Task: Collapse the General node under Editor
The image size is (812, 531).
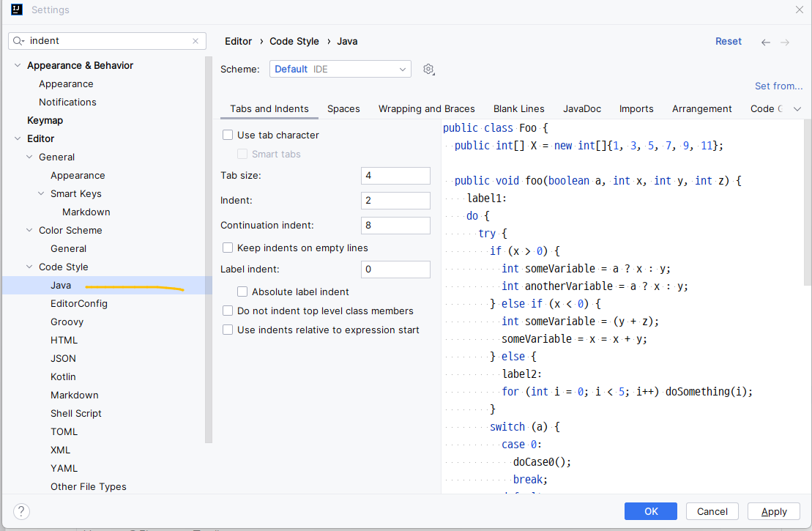Action: pos(29,157)
